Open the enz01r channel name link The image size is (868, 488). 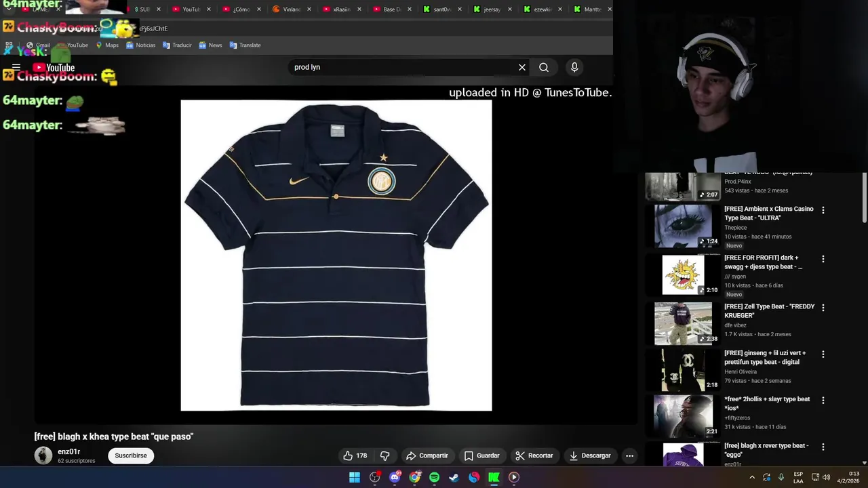pos(68,451)
